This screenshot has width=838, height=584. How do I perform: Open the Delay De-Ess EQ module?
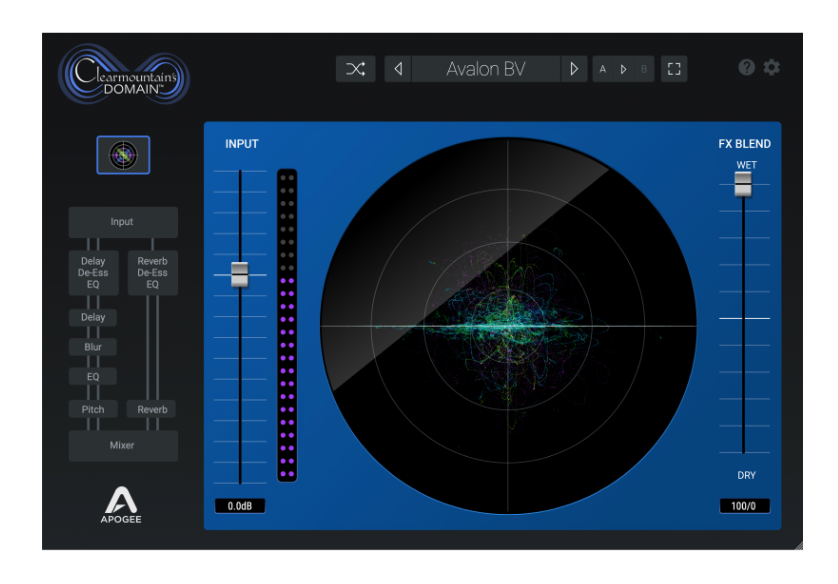click(x=92, y=272)
